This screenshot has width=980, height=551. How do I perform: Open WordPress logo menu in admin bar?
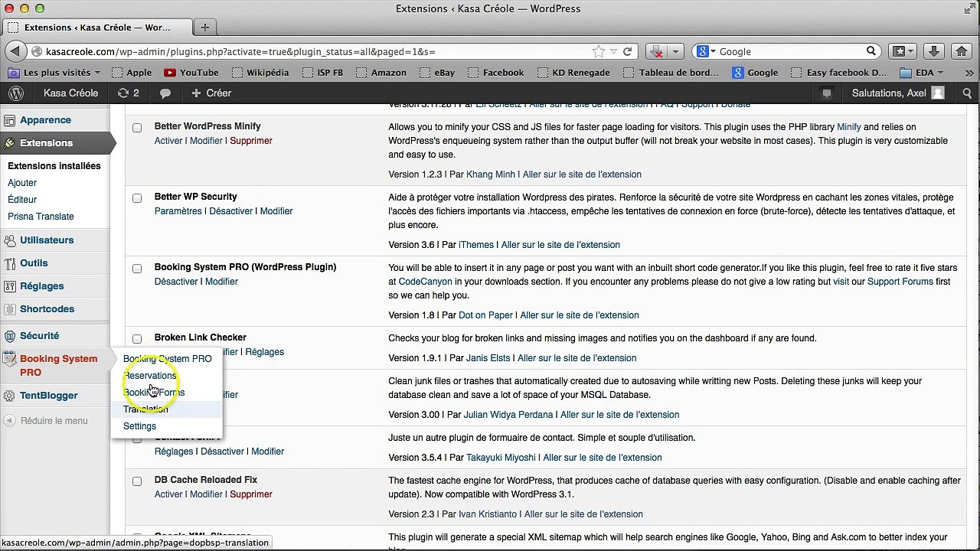click(16, 93)
